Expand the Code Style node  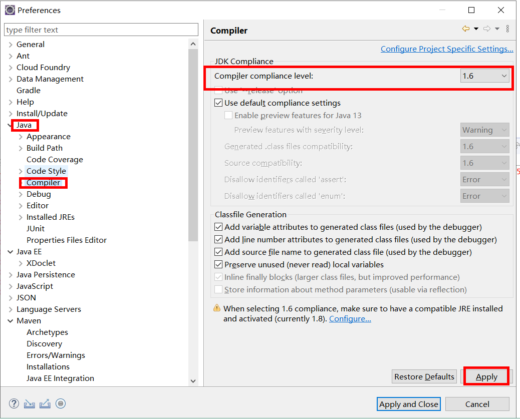(x=21, y=171)
